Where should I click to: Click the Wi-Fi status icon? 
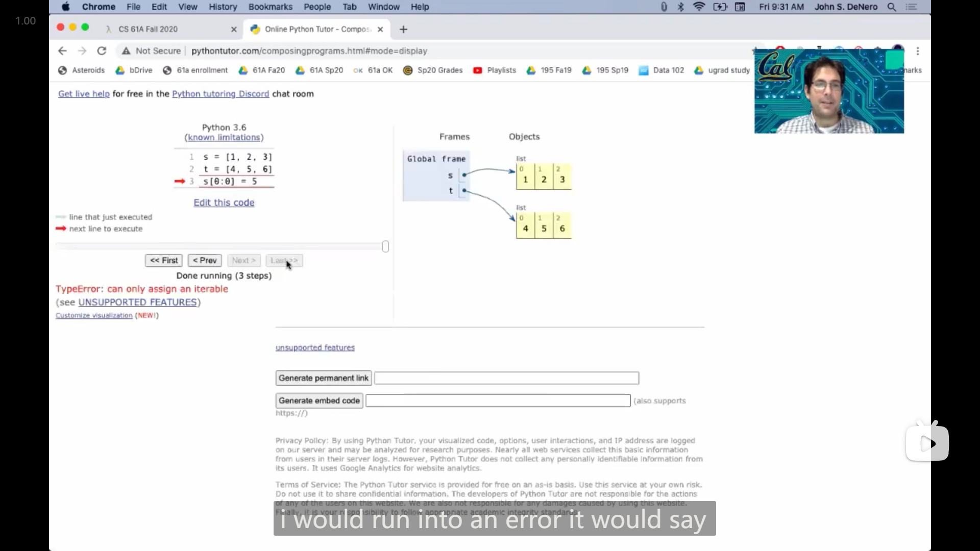699,7
